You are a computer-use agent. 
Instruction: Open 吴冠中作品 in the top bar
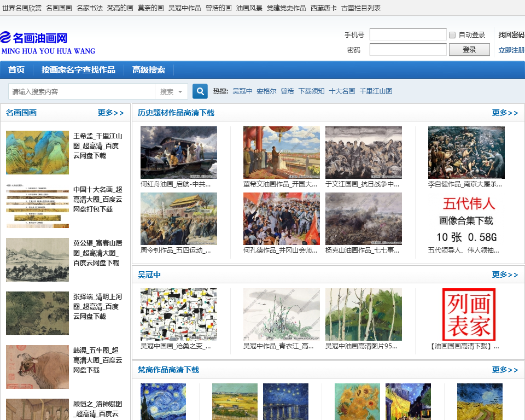[x=185, y=8]
